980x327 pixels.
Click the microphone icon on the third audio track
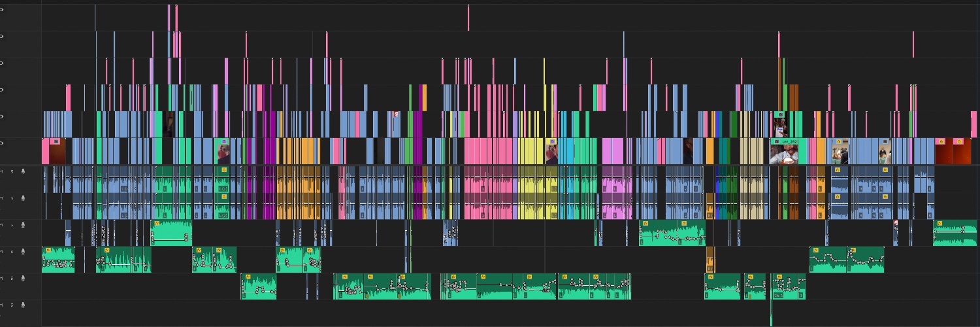[x=23, y=225]
